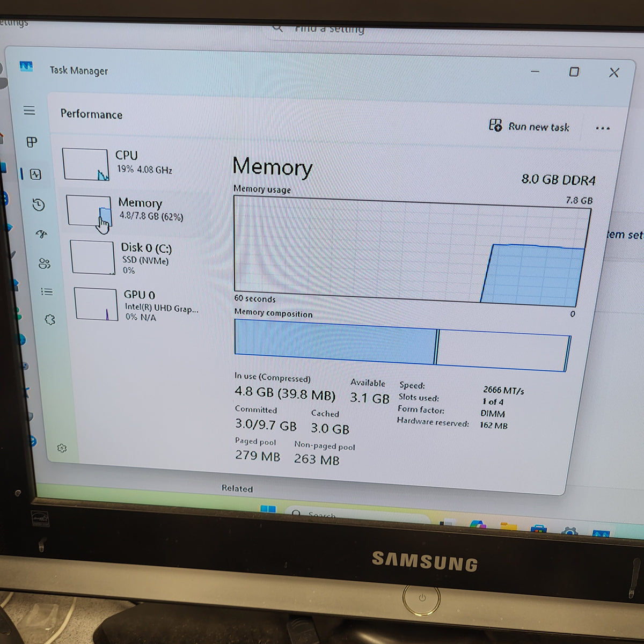Minimize the Task Manager window
This screenshot has width=644, height=644.
click(x=535, y=71)
